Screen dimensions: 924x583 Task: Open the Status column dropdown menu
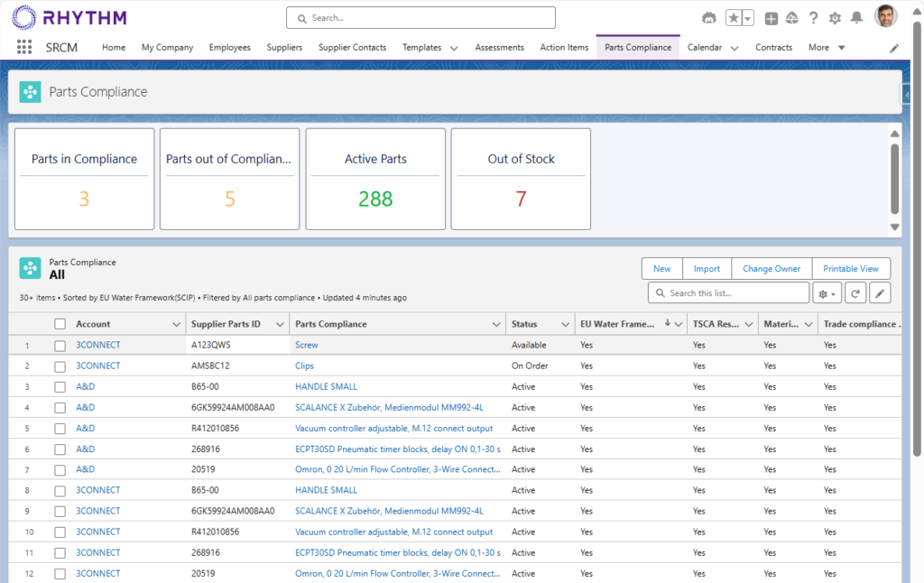pos(565,324)
